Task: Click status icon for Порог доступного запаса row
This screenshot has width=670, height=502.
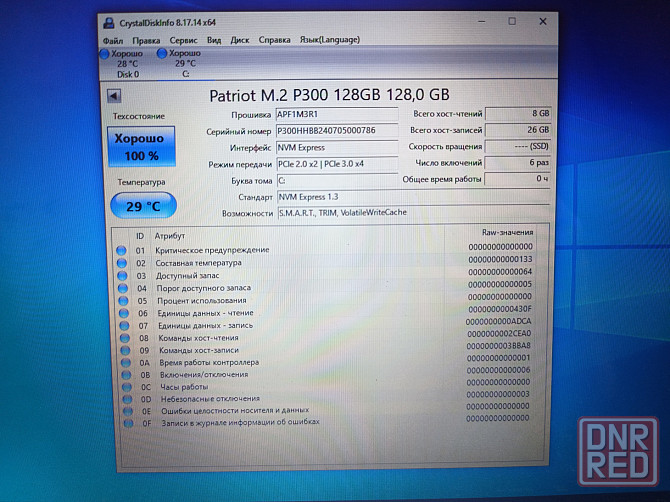Action: point(123,288)
